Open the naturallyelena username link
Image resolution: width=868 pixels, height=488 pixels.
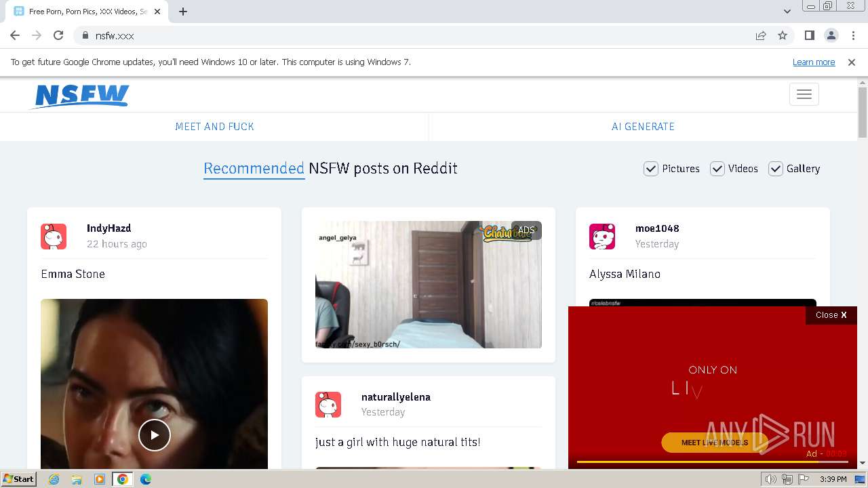tap(396, 397)
